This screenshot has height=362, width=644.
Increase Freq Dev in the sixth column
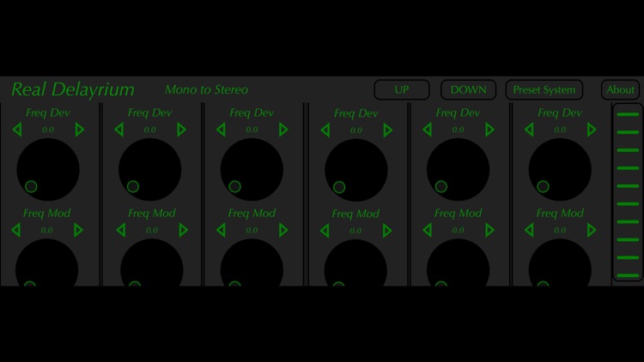click(592, 130)
